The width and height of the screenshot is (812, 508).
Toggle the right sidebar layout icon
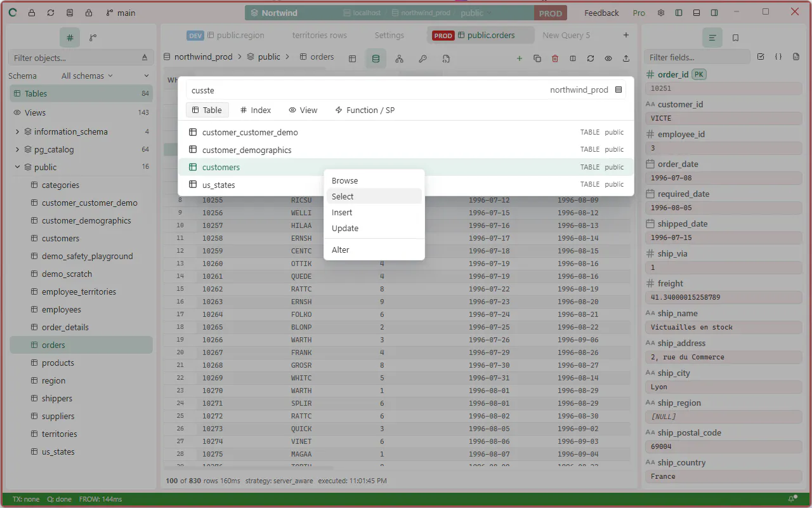714,13
